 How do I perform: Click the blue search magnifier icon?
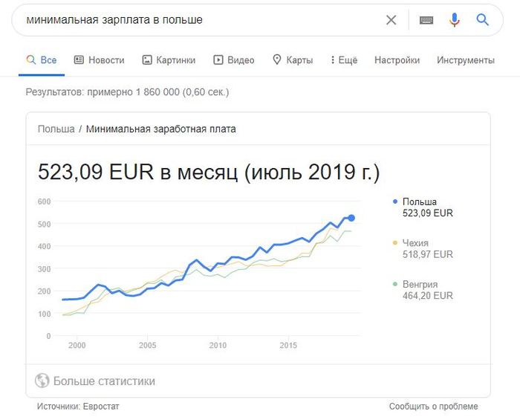tap(483, 20)
